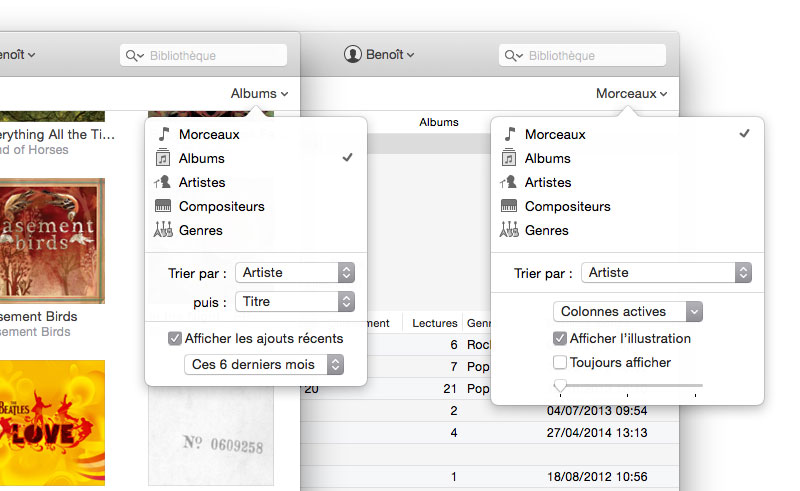Screen dimensions: 800x491
Task: Click the Morceaux music note icon in left popover
Action: click(163, 134)
